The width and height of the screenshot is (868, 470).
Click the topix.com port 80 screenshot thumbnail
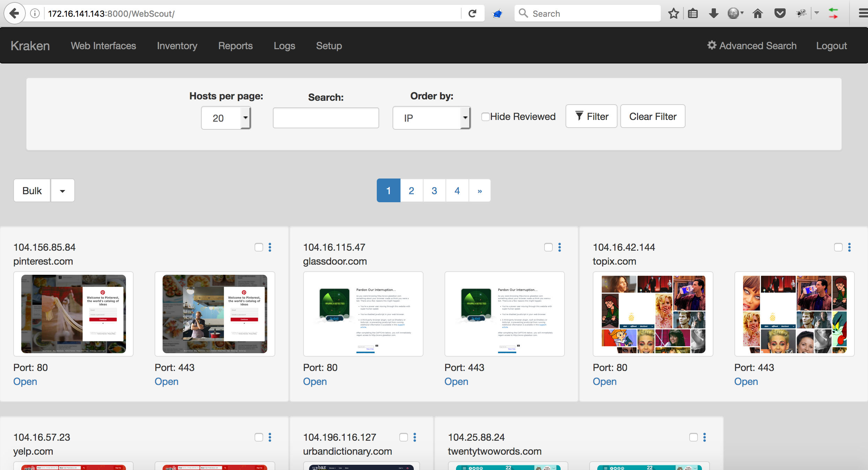653,314
